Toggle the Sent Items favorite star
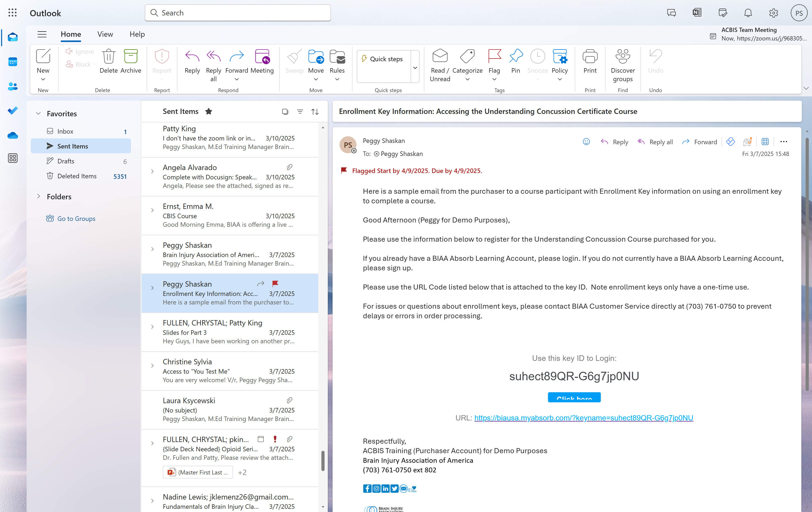The width and height of the screenshot is (812, 512). click(209, 111)
